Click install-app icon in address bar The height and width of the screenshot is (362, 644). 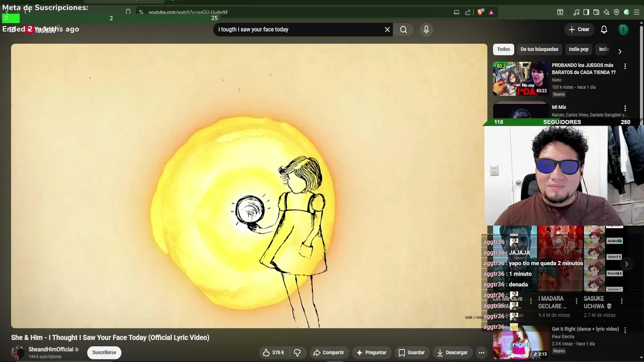[x=456, y=12]
